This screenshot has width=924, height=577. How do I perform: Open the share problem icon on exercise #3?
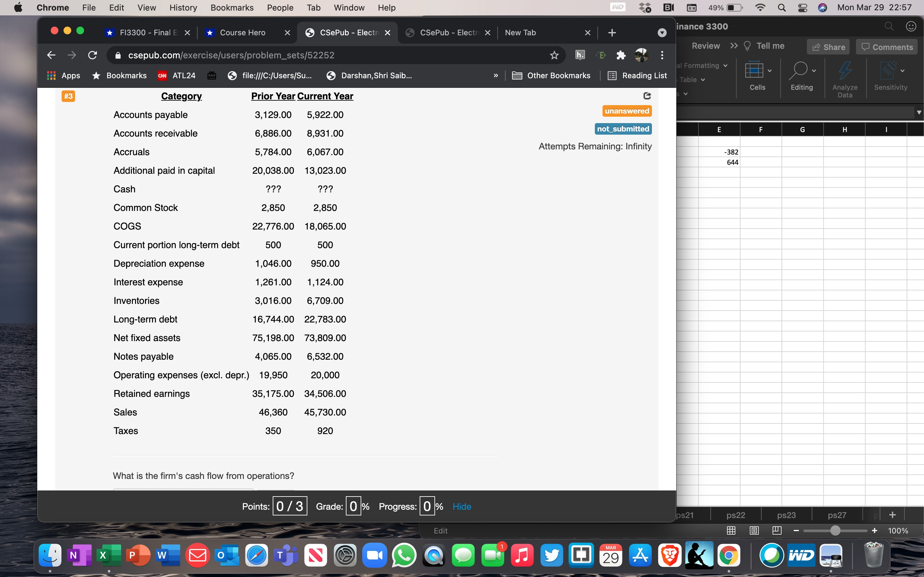pos(647,96)
